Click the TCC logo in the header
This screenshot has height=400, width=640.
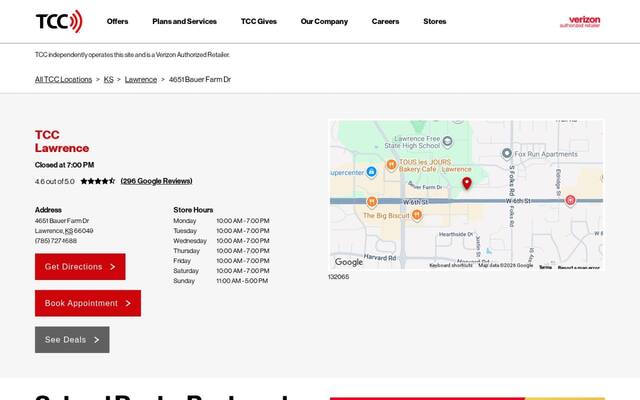point(59,21)
